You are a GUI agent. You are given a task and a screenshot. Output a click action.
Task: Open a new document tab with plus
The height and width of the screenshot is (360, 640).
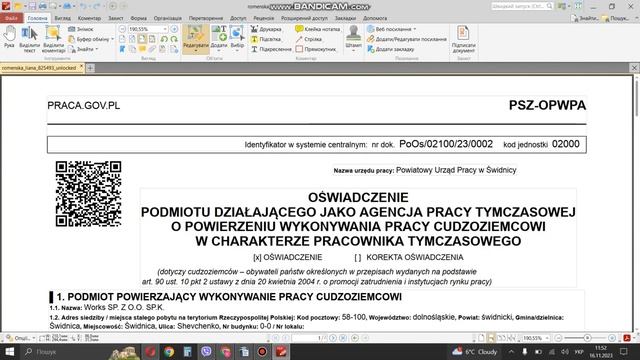point(90,68)
